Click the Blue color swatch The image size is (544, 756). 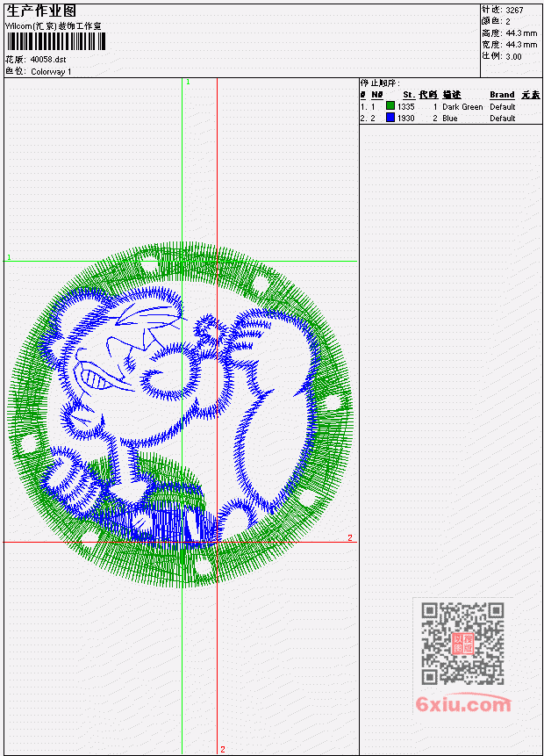[x=390, y=117]
